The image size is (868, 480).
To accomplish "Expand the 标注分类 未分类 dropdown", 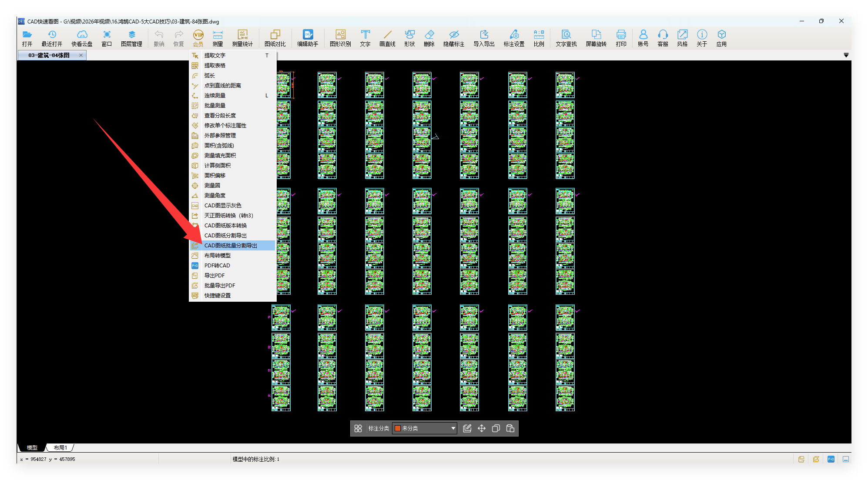I will coord(453,428).
